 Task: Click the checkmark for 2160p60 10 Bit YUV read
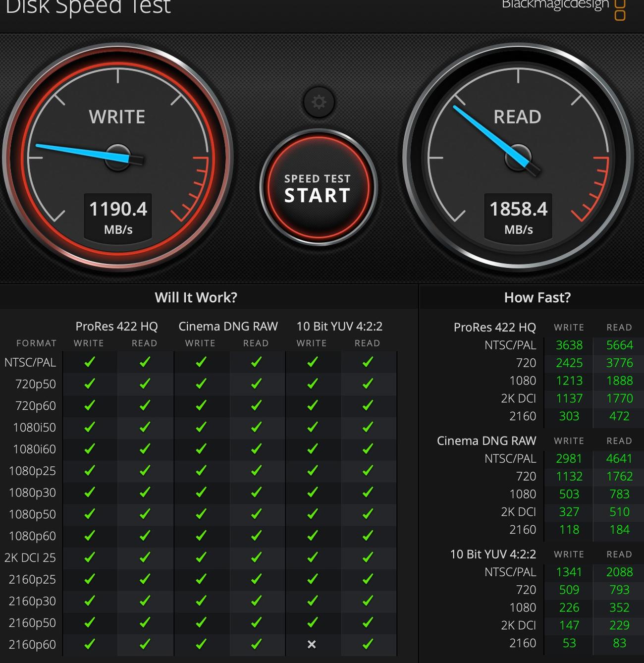click(368, 644)
